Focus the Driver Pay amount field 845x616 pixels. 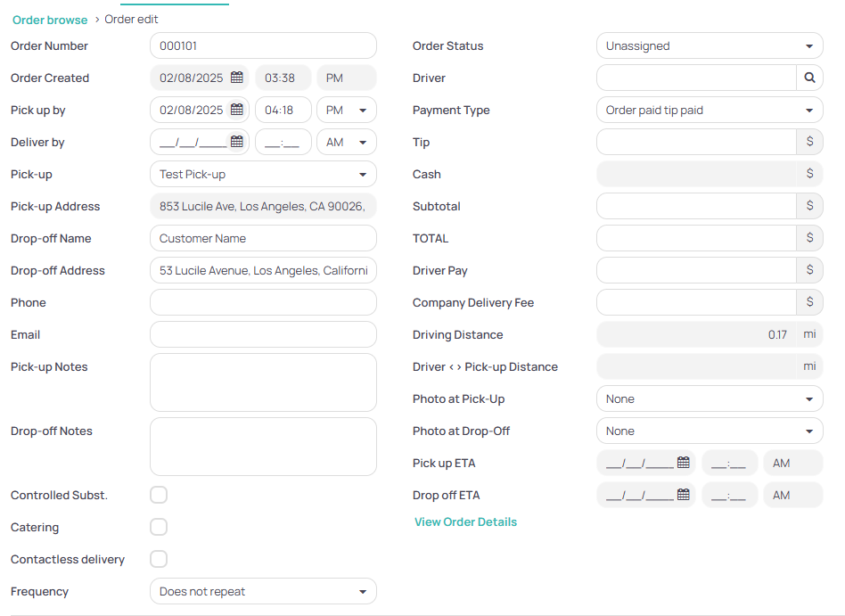(x=696, y=270)
